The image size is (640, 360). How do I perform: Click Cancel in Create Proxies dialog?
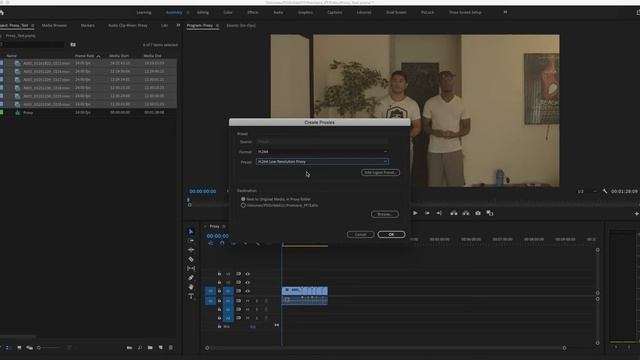[360, 234]
